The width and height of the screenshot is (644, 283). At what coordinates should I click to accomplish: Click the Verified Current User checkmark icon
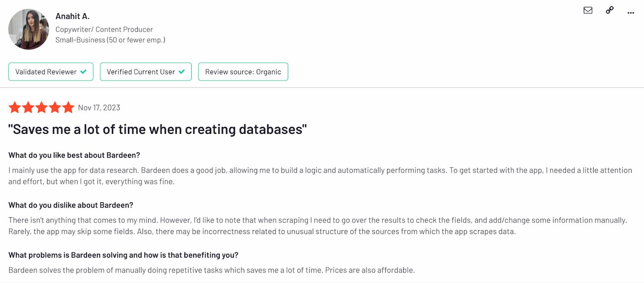(182, 72)
